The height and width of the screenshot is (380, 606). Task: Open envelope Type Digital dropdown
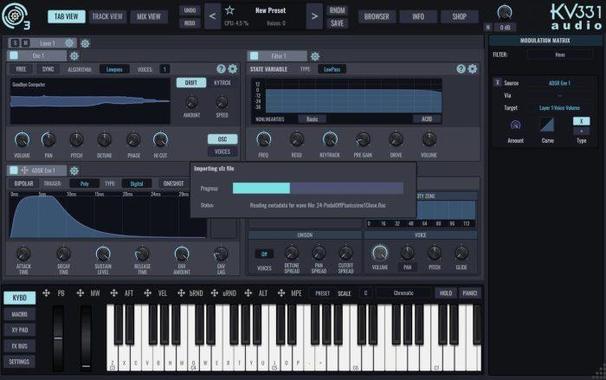point(136,184)
